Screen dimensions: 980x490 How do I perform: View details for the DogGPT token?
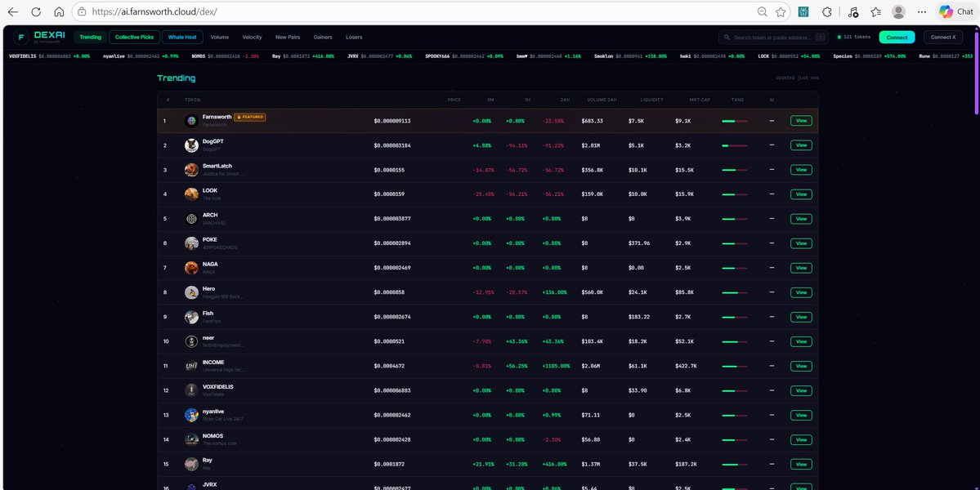(800, 145)
